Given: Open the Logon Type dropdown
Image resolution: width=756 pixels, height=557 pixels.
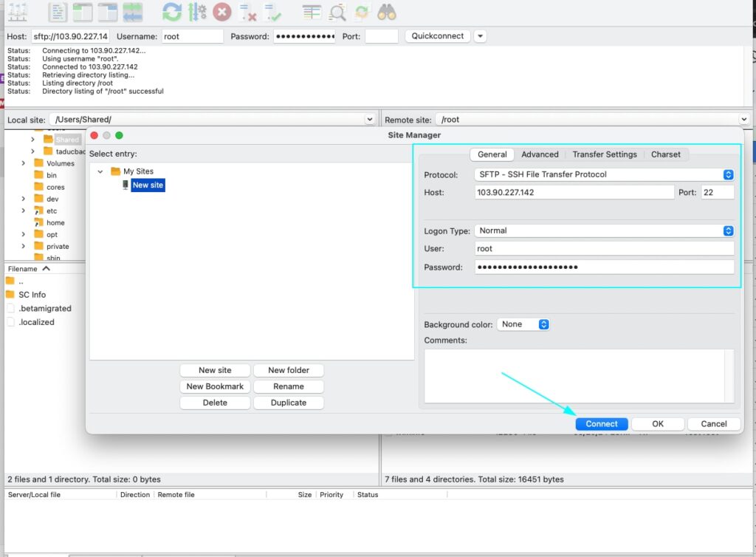Looking at the screenshot, I should point(728,231).
